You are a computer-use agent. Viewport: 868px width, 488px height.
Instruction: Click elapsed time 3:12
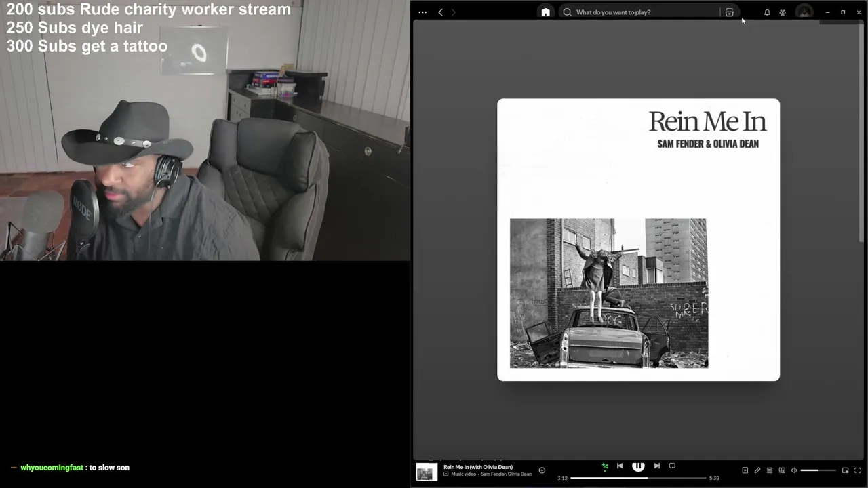(562, 478)
